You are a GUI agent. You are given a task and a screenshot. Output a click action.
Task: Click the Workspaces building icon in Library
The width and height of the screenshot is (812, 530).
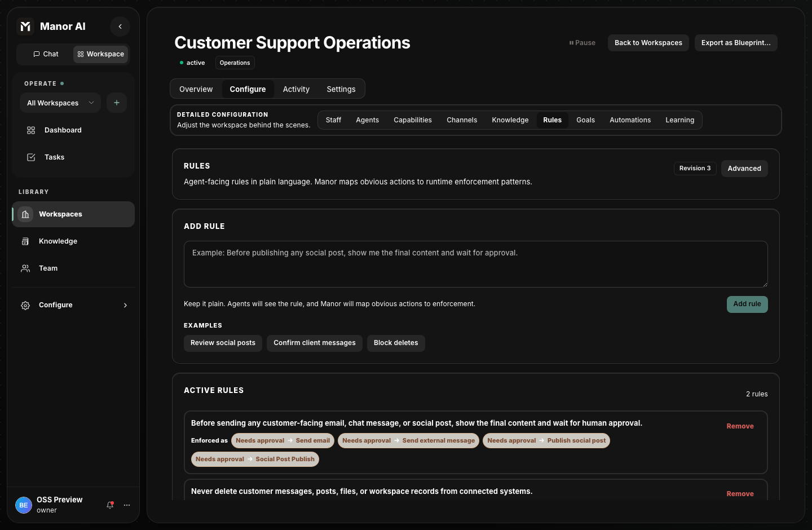pos(25,214)
